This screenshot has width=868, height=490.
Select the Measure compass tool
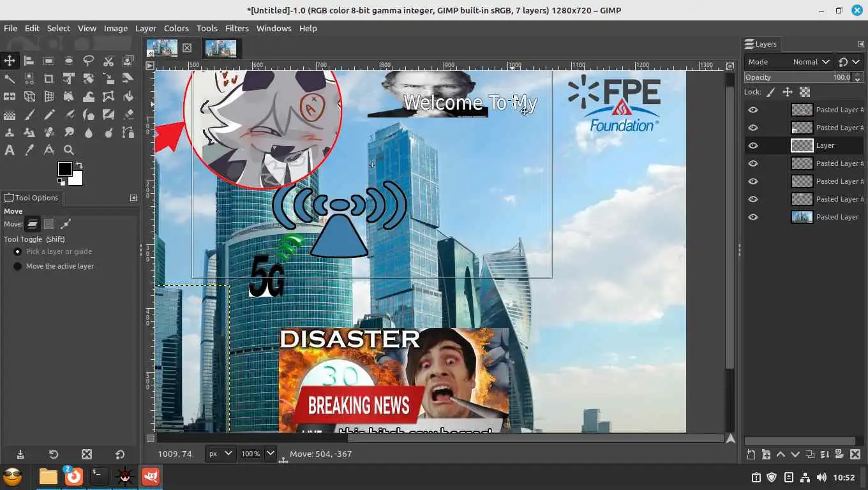[49, 151]
